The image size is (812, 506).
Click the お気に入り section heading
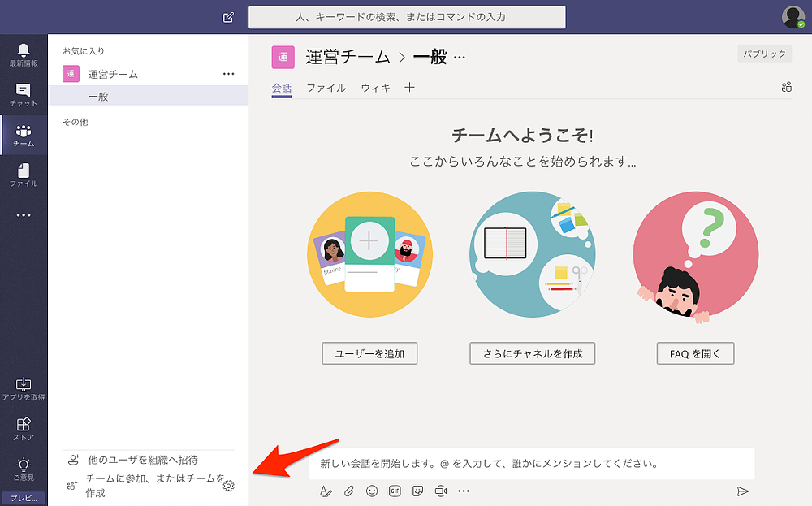[x=84, y=50]
